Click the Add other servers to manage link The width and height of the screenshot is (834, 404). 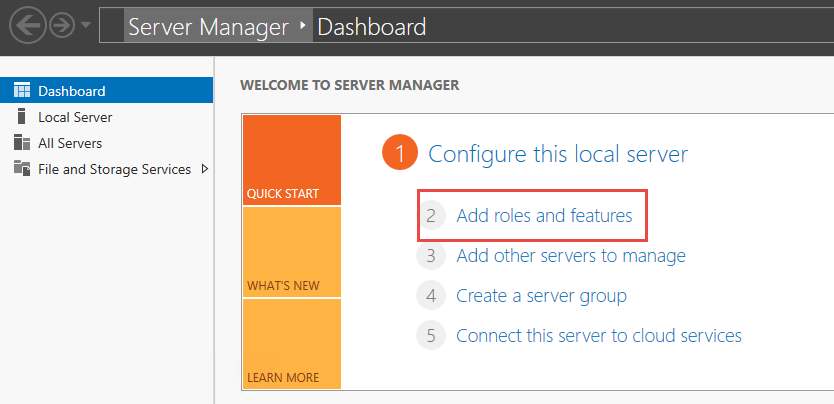pyautogui.click(x=571, y=256)
